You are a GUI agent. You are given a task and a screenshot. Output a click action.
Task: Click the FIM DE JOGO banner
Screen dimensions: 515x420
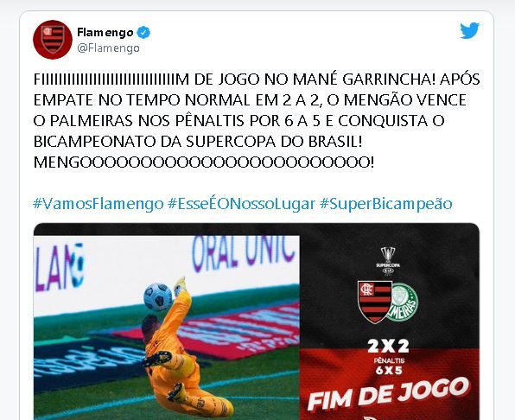(x=388, y=394)
